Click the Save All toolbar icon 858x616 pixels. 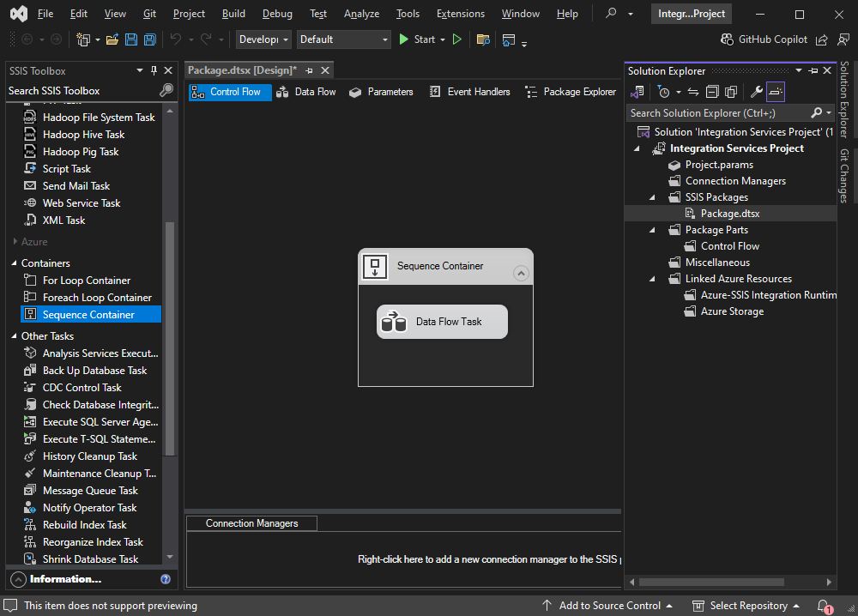coord(149,39)
